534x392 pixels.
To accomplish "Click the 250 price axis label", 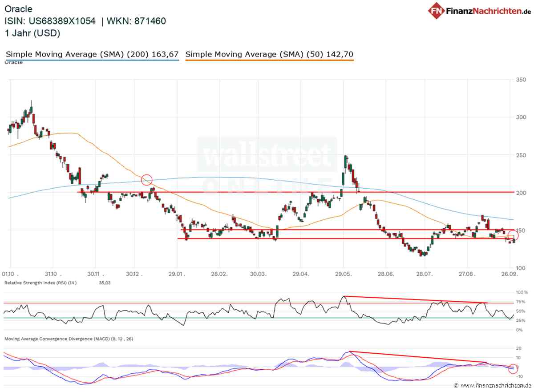I will (x=522, y=155).
